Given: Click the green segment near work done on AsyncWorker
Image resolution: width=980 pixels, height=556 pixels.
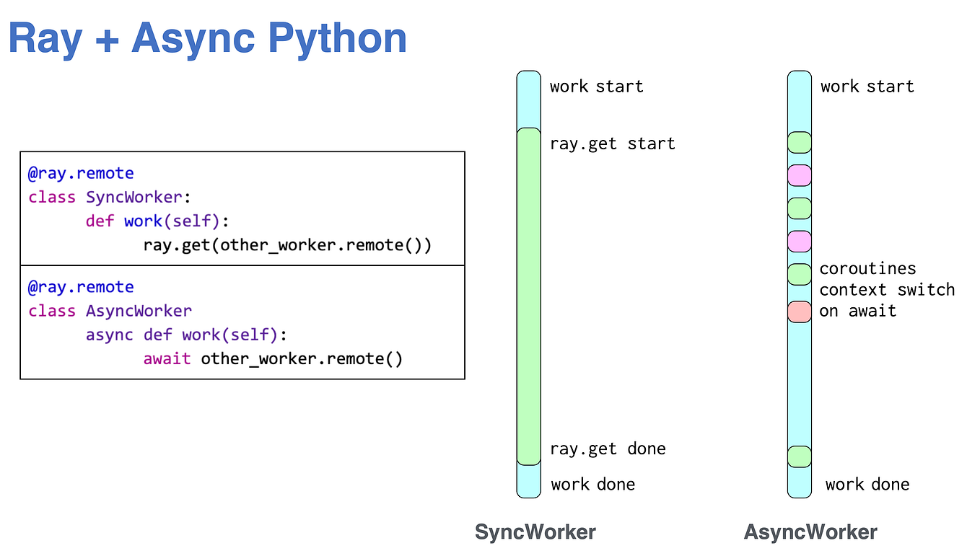Looking at the screenshot, I should (800, 456).
